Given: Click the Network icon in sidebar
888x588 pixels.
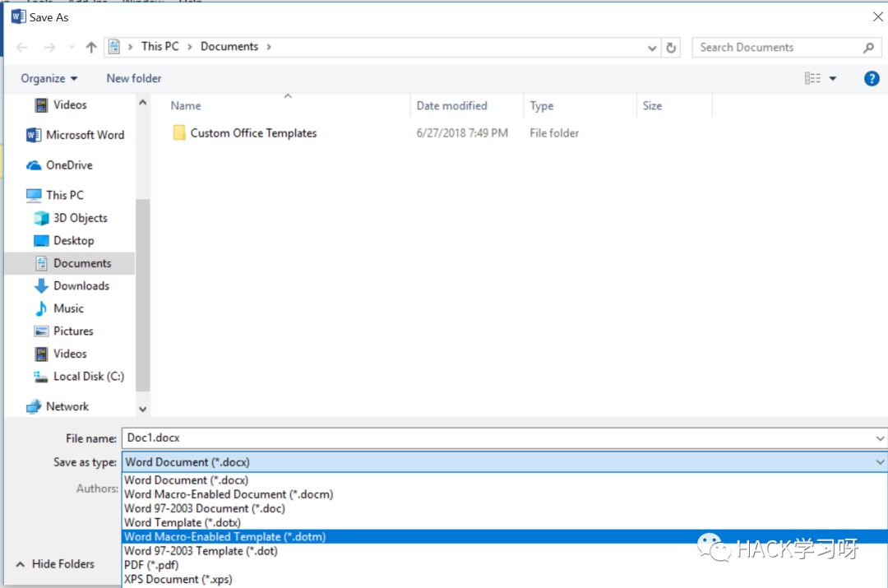Looking at the screenshot, I should 34,407.
